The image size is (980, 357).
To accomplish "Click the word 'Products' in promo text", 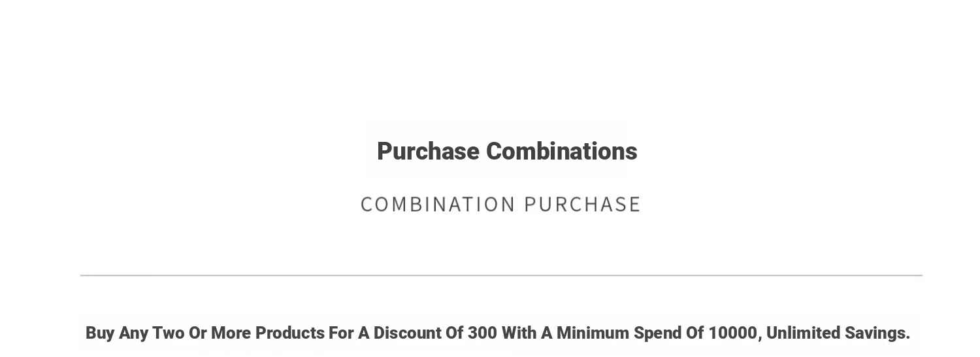I will point(290,333).
